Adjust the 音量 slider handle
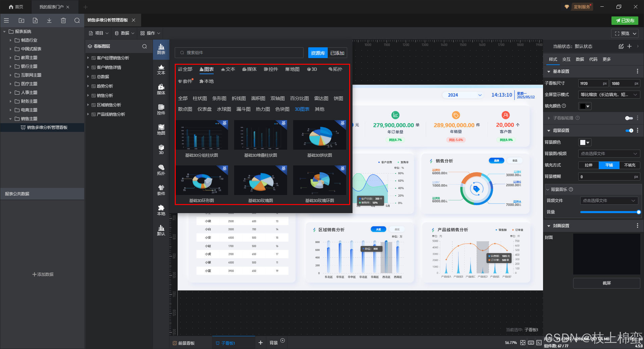Screen dimensions: 644x349 (639, 212)
